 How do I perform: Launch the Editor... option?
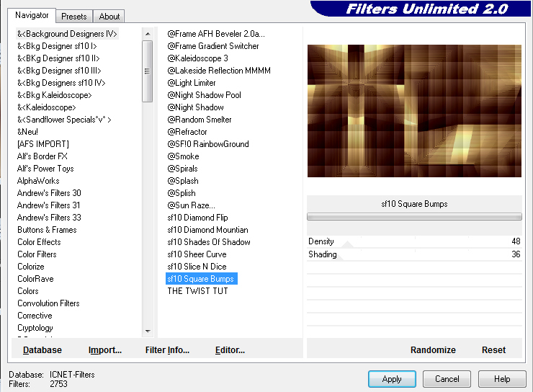(x=230, y=350)
